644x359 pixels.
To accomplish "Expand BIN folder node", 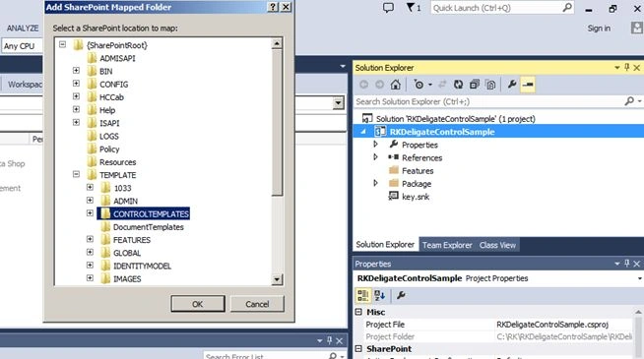I will tap(76, 71).
